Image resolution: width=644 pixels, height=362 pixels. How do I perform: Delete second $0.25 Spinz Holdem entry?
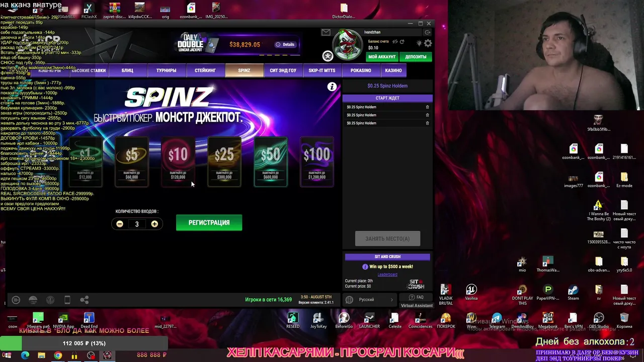[428, 115]
